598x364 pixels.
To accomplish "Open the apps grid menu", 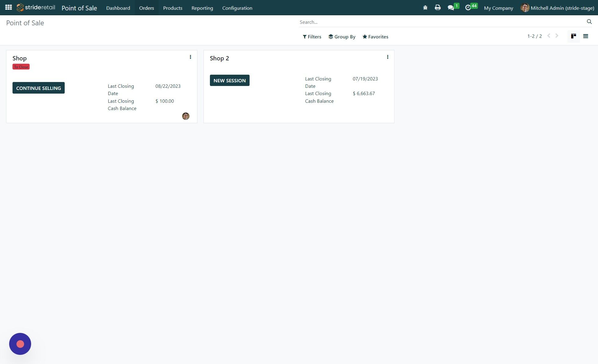I will [x=8, y=7].
